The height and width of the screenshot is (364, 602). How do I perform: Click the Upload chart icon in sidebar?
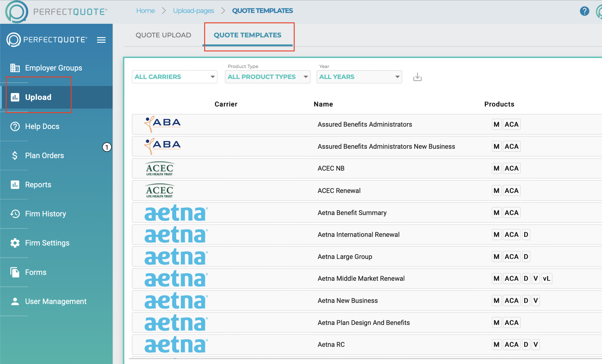pyautogui.click(x=15, y=97)
